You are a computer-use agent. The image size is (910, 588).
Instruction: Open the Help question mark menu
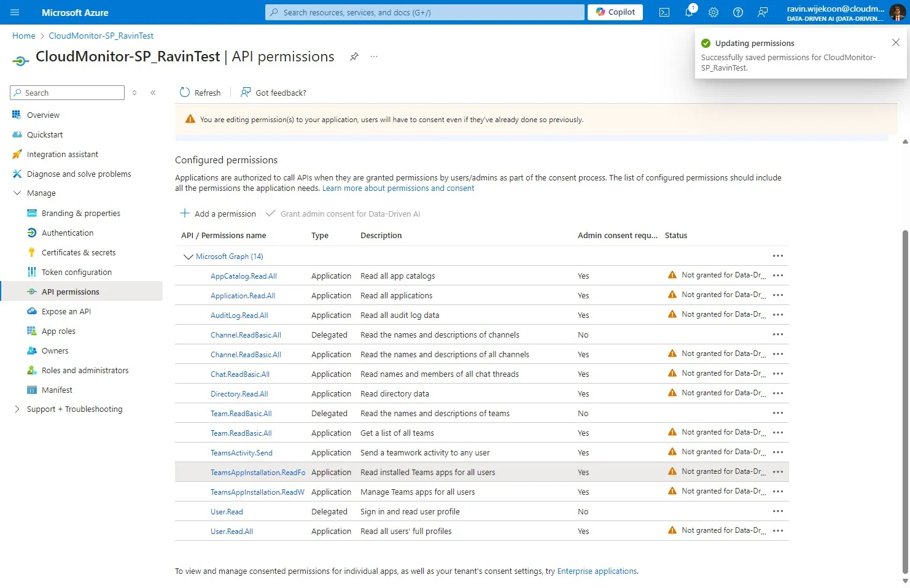[738, 12]
